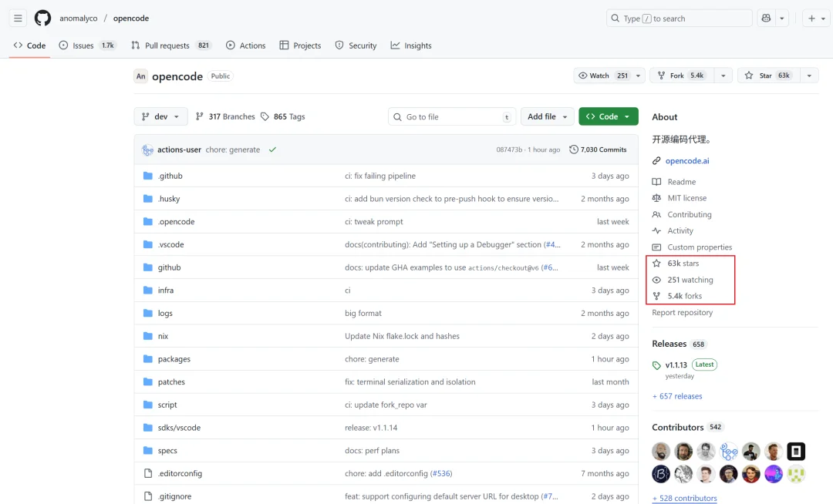Toggle Watch for repository notifications

(x=602, y=76)
